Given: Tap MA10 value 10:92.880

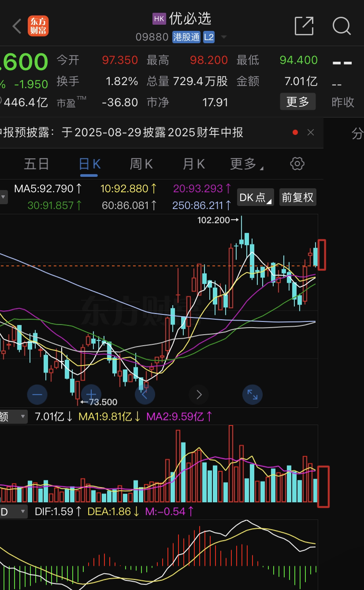Looking at the screenshot, I should tap(129, 189).
